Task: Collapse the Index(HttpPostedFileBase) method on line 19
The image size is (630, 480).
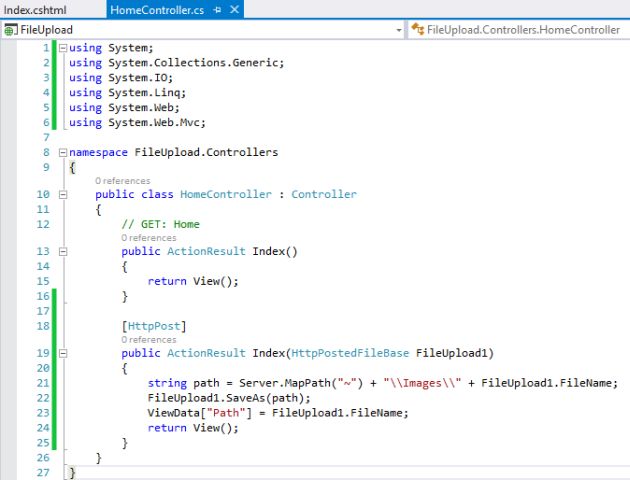Action: click(63, 353)
